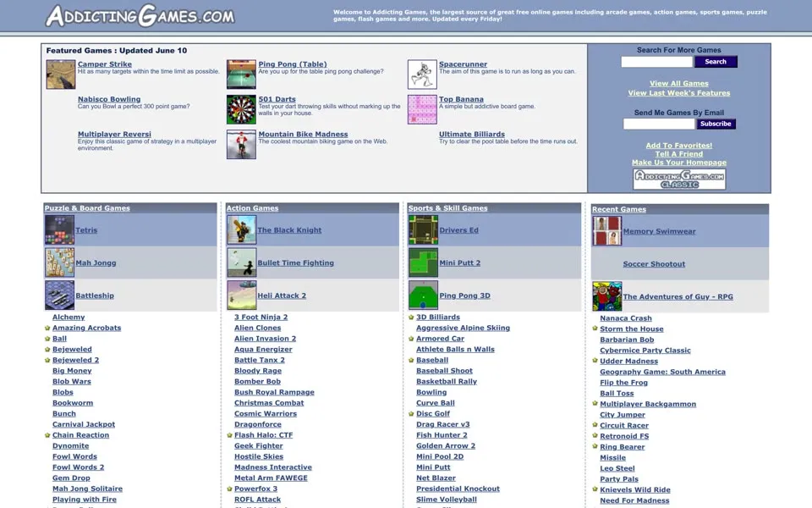
Task: Open the Multiplayer Backgammon link
Action: click(x=648, y=404)
